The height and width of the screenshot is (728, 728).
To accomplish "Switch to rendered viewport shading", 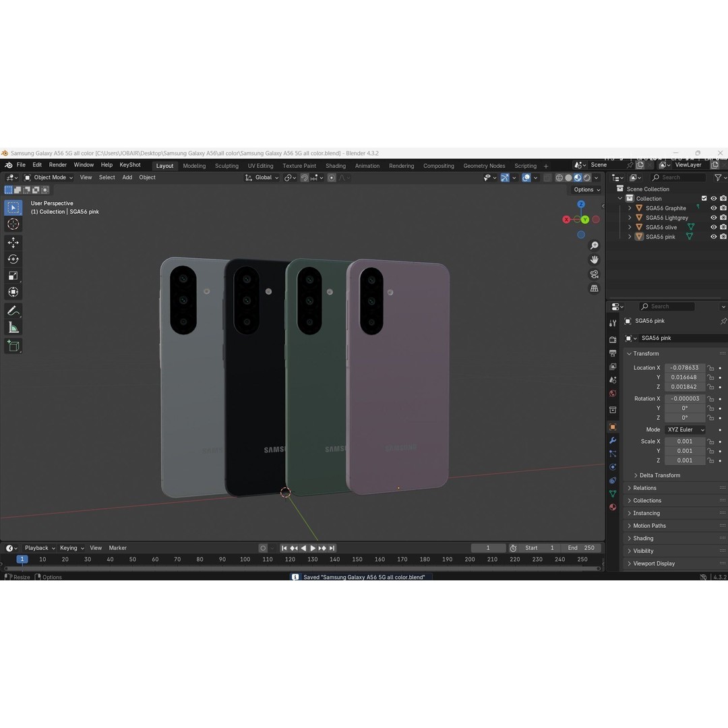I will pos(587,178).
